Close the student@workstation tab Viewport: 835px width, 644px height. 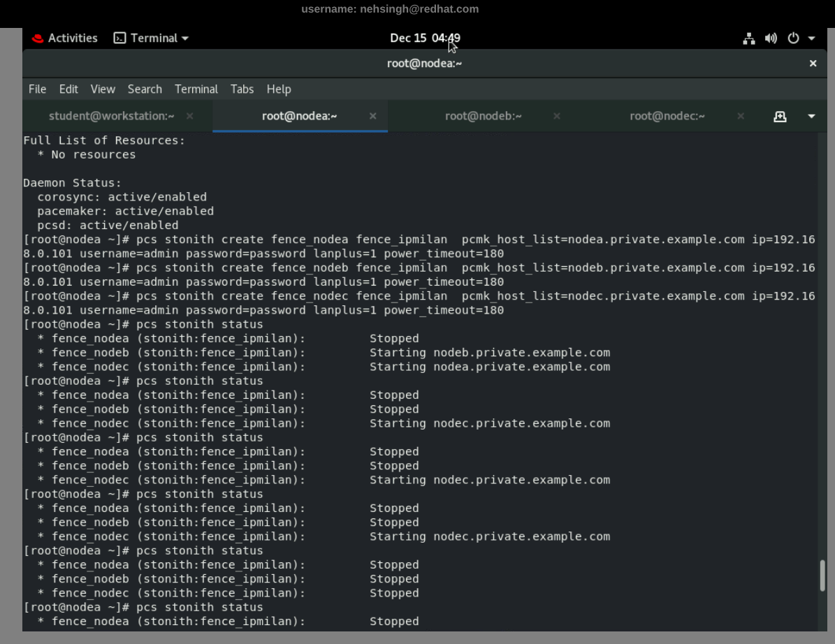click(190, 116)
